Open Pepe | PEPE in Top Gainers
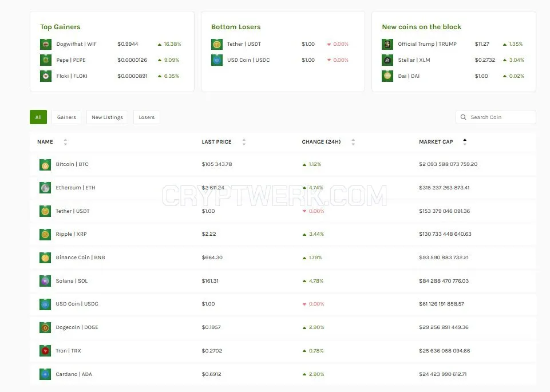This screenshot has width=550, height=392. pyautogui.click(x=71, y=60)
